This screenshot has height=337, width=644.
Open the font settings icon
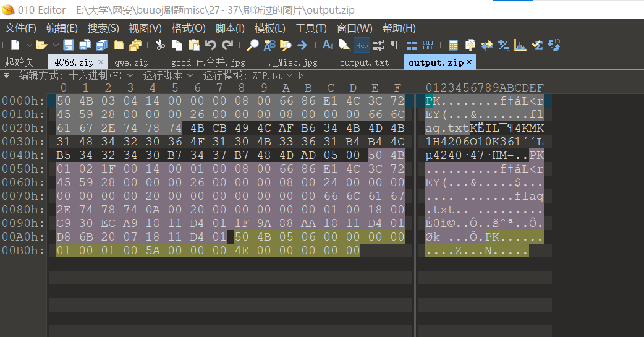(x=328, y=45)
